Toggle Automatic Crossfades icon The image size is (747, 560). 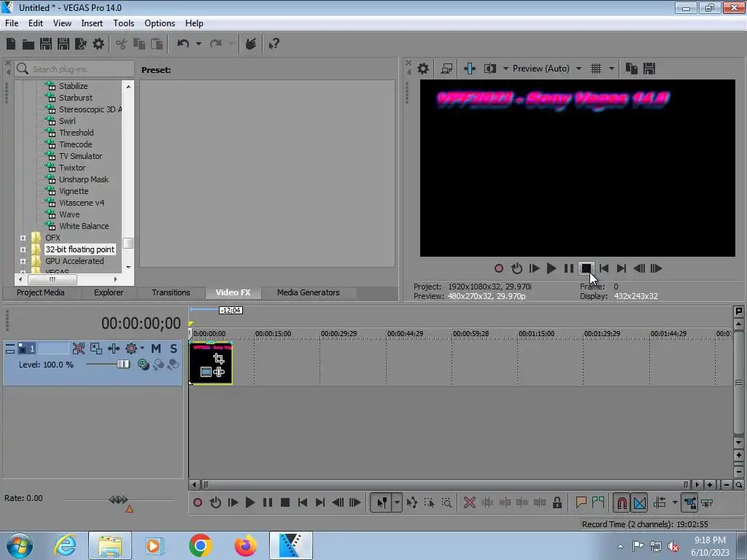(x=639, y=503)
